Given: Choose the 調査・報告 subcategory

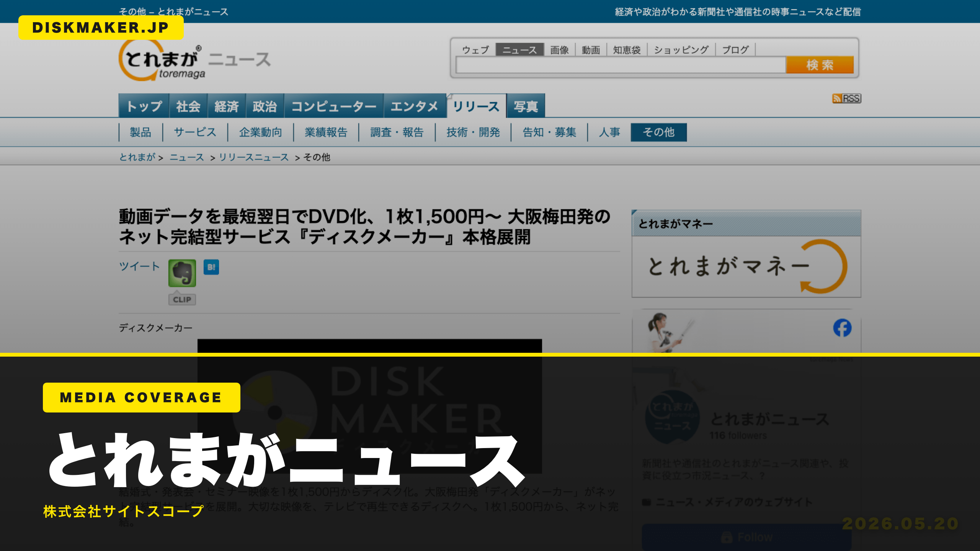Looking at the screenshot, I should 397,132.
